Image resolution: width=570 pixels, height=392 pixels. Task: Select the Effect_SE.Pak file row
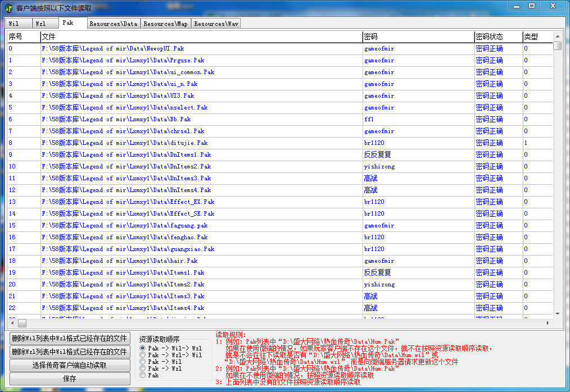point(280,213)
